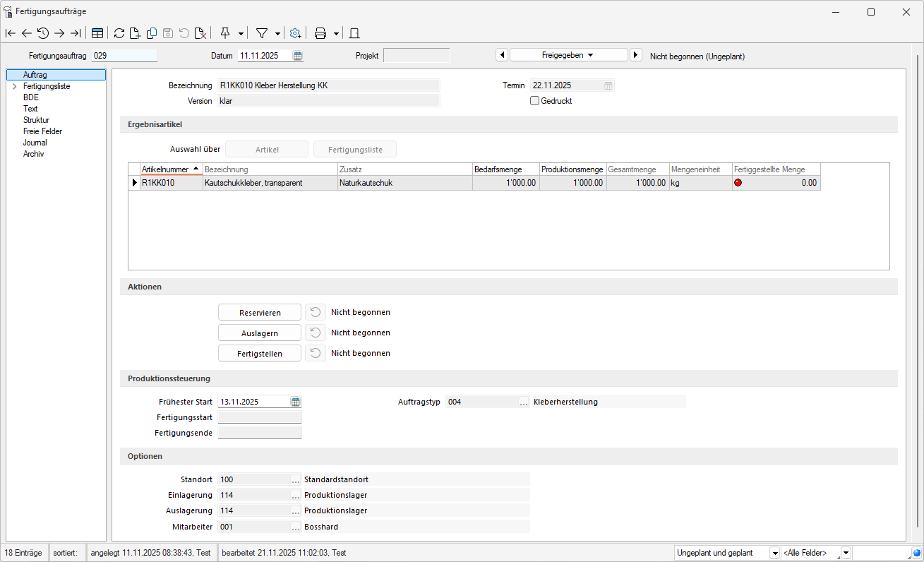
Task: Go to the last record arrow
Action: 76,33
